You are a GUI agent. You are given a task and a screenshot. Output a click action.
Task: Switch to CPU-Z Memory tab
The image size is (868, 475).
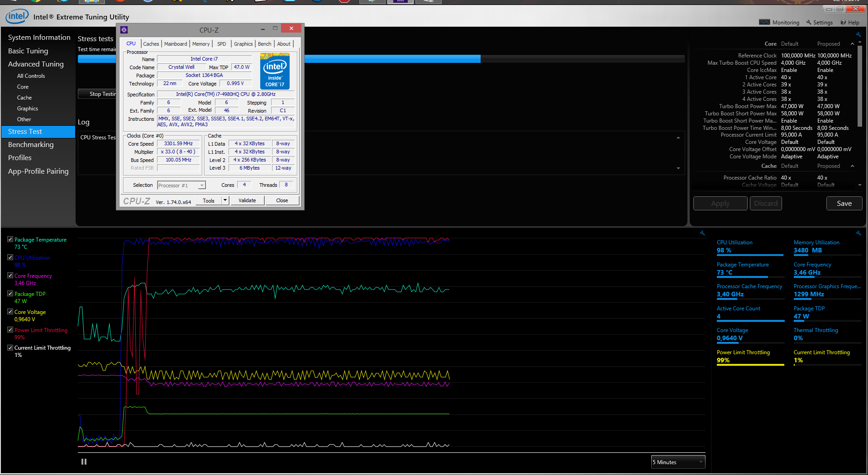[x=201, y=44]
